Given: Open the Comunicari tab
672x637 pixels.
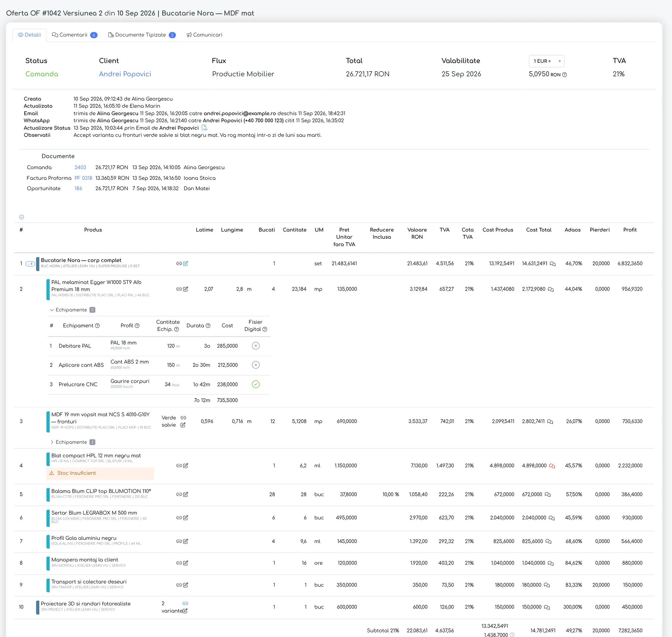Looking at the screenshot, I should 204,35.
